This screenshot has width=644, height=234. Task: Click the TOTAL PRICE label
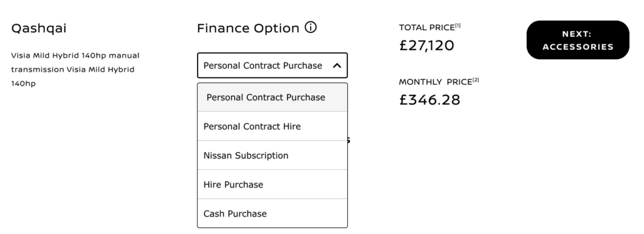click(x=427, y=28)
